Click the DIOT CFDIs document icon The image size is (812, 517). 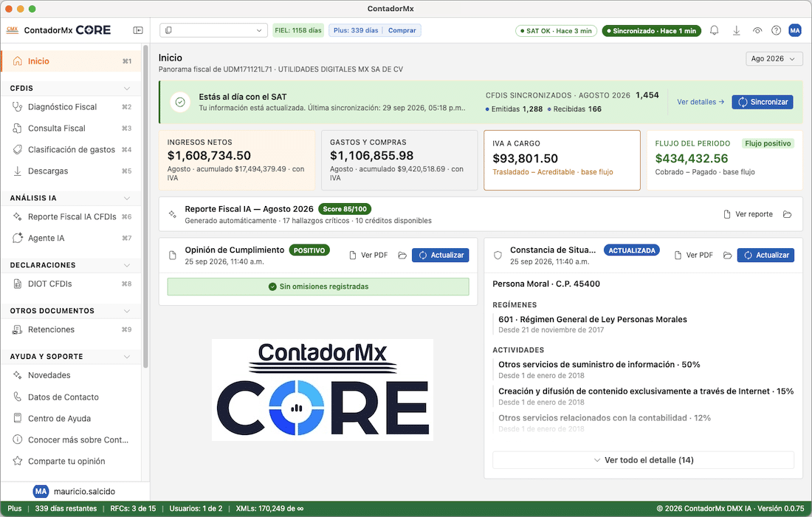coord(18,284)
